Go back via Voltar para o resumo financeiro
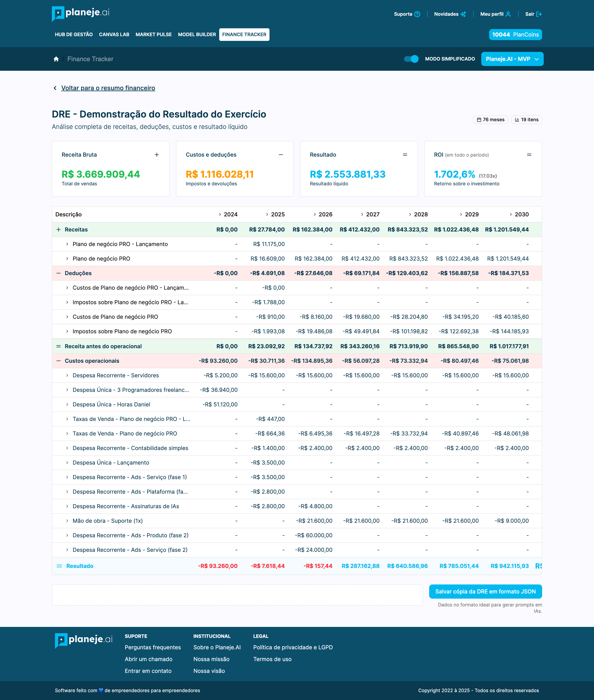This screenshot has height=700, width=594. click(x=108, y=88)
